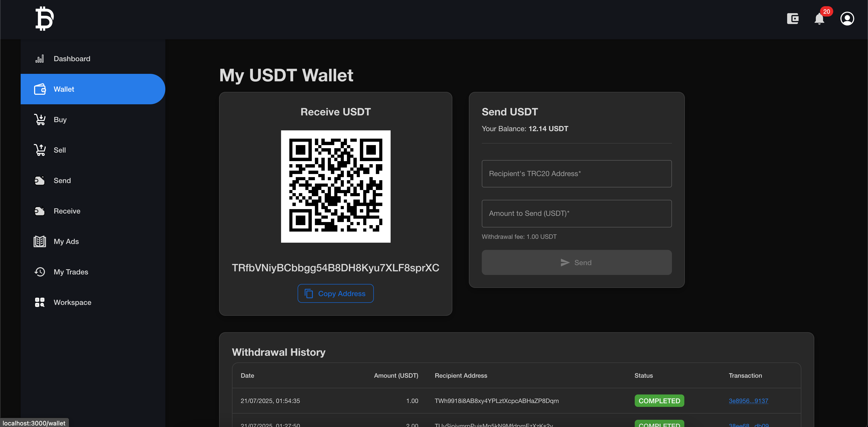Focus Amount to Send (USDT) field
The width and height of the screenshot is (868, 427).
577,213
